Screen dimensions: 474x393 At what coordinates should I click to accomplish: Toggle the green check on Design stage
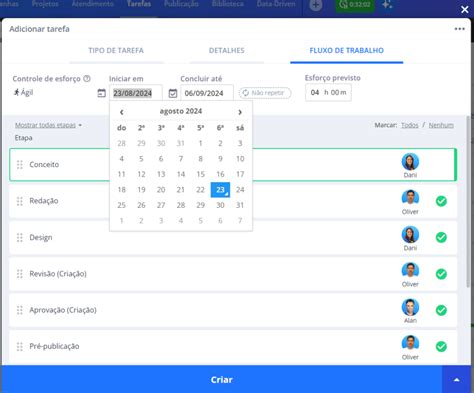tap(441, 237)
